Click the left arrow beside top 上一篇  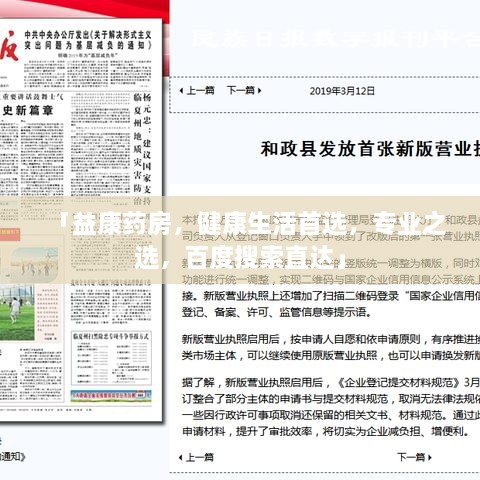(182, 91)
